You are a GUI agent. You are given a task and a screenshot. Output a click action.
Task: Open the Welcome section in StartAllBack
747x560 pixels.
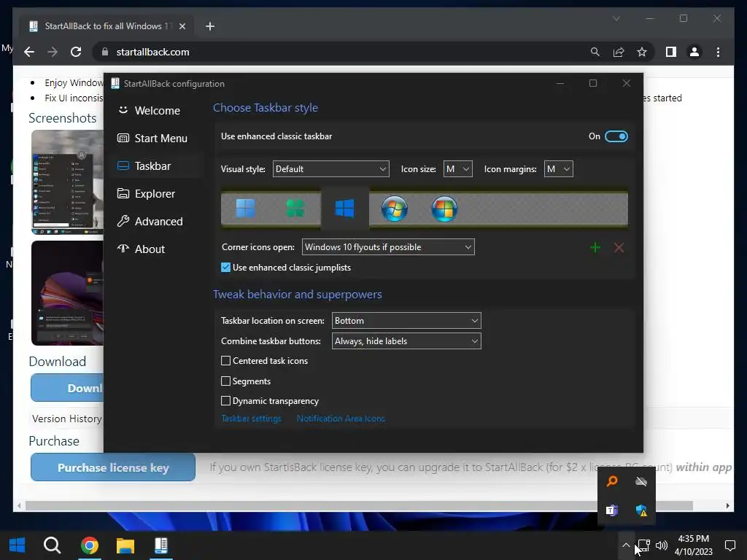pyautogui.click(x=156, y=111)
